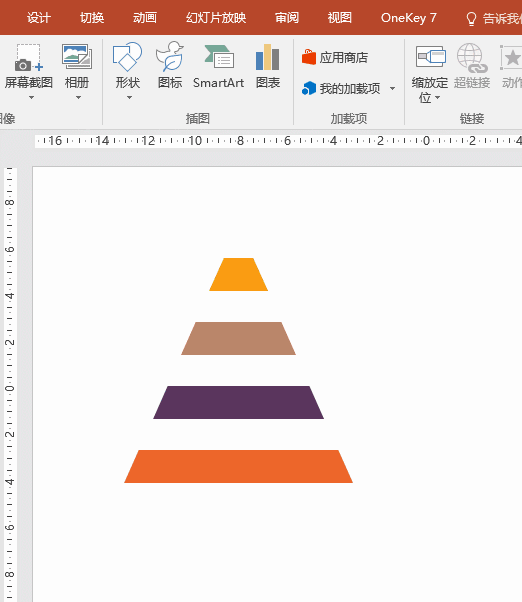Image resolution: width=522 pixels, height=602 pixels.
Task: Click the Screenshot (屏幕截图) camera icon
Action: (28, 58)
